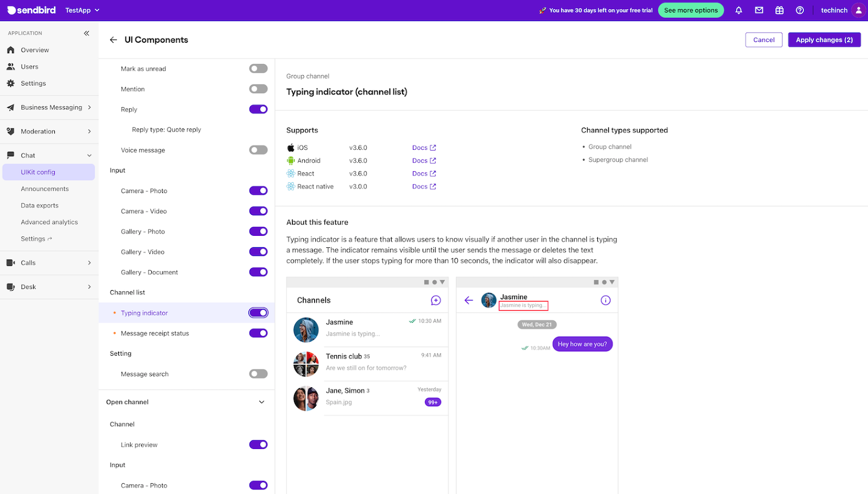Collapse the Open channel section
The width and height of the screenshot is (868, 494).
261,402
